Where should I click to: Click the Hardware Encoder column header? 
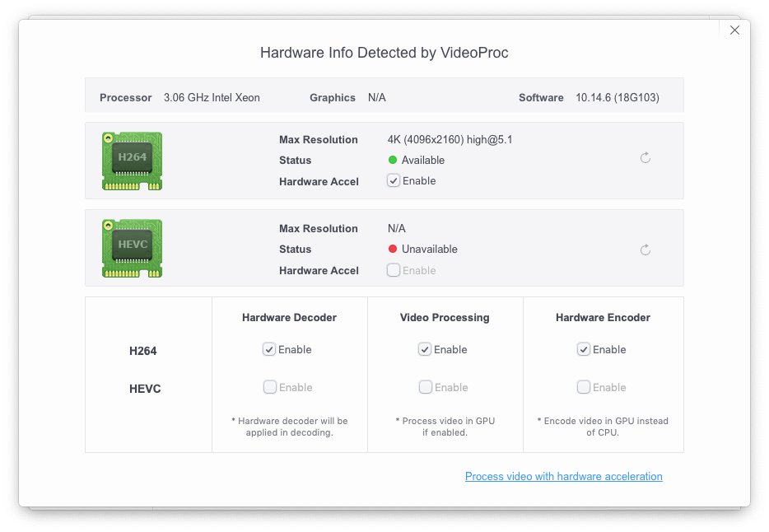coord(603,317)
